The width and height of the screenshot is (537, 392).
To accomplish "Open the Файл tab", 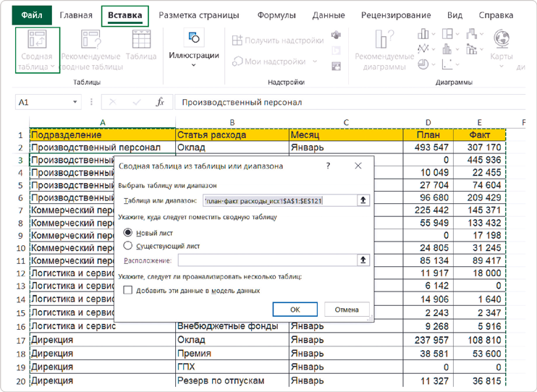I will click(31, 14).
